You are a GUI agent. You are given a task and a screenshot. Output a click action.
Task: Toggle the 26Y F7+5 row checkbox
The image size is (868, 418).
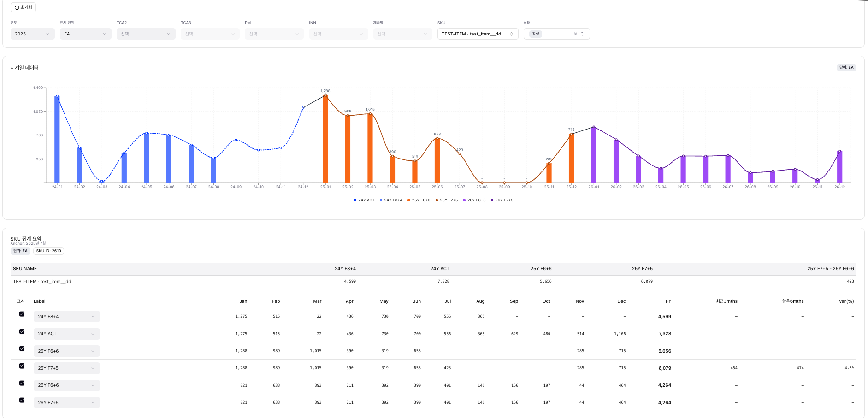[x=22, y=400]
